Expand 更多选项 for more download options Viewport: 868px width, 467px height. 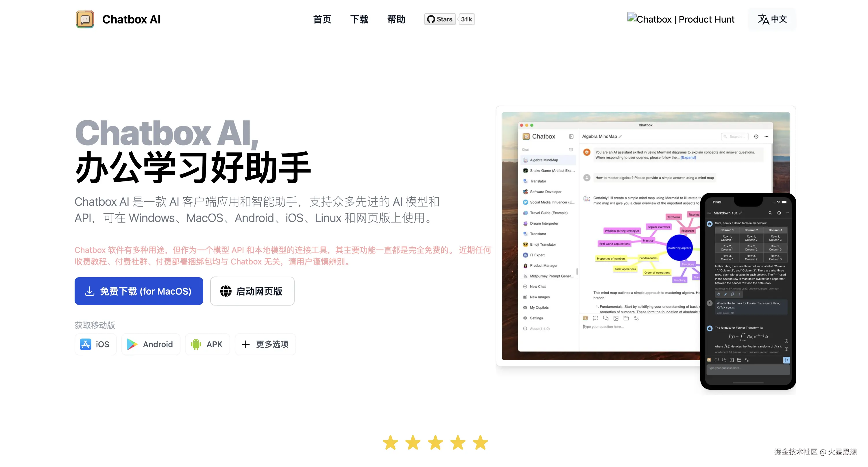(x=265, y=344)
